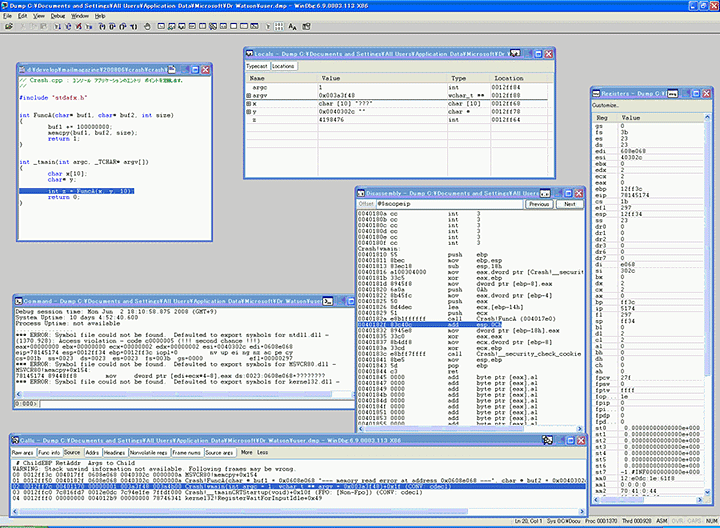Click the Font (AA) toolbar icon
This screenshot has height=528, width=720.
point(292,27)
